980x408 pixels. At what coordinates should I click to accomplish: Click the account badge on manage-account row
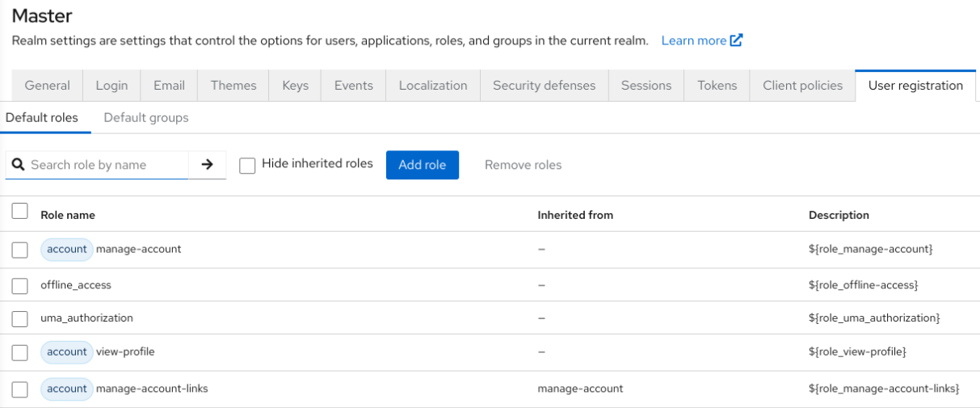click(x=66, y=250)
